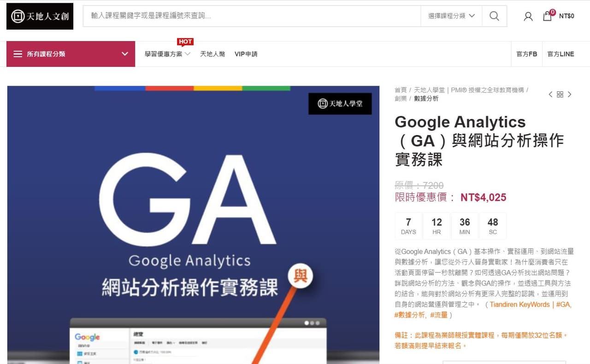Click the #流量 keyword tag
590x364 pixels.
[x=439, y=315]
